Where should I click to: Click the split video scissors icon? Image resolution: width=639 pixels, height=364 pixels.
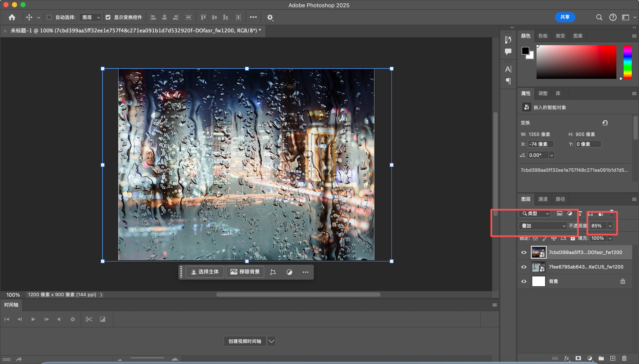pyautogui.click(x=89, y=319)
